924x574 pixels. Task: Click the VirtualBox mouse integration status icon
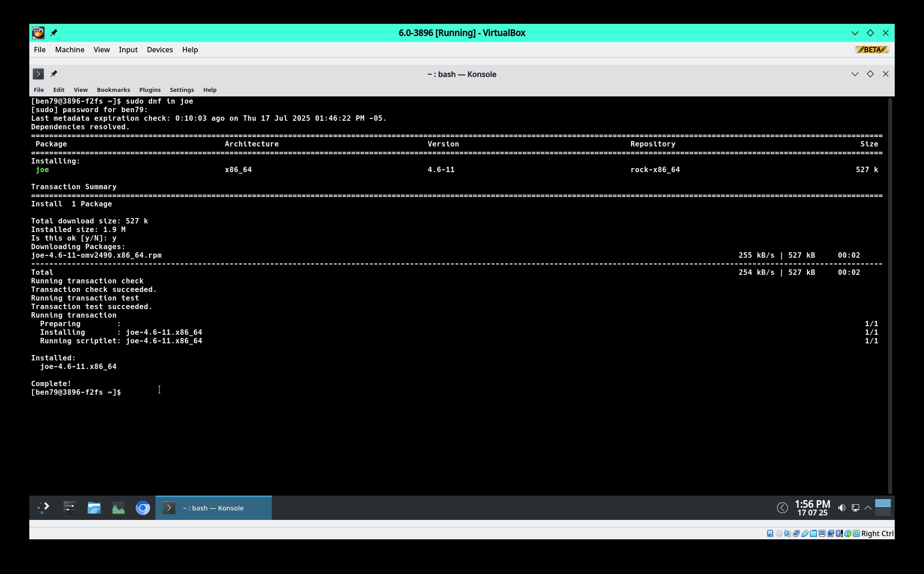tap(848, 533)
